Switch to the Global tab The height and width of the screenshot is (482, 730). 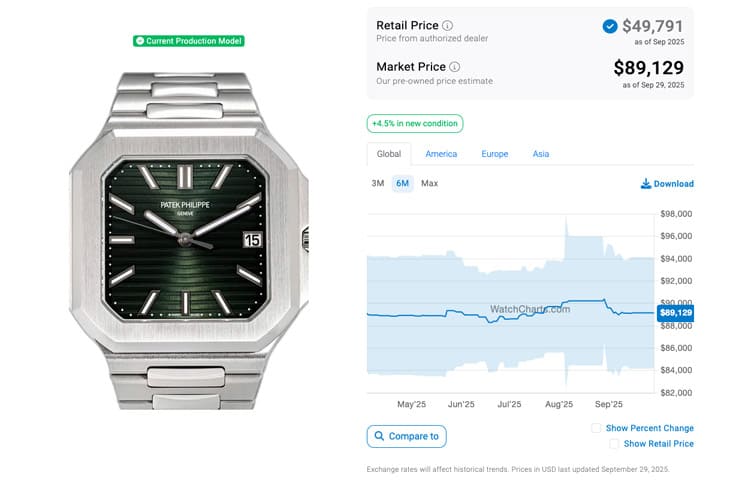388,154
